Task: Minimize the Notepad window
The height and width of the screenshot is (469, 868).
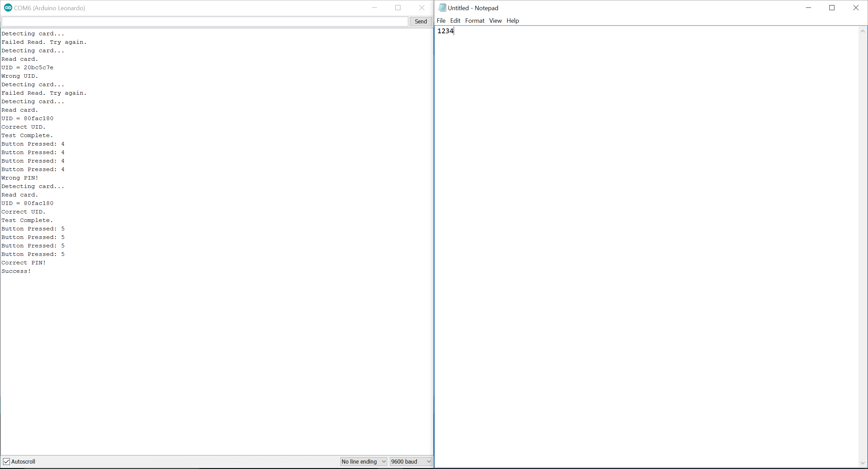Action: pos(808,8)
